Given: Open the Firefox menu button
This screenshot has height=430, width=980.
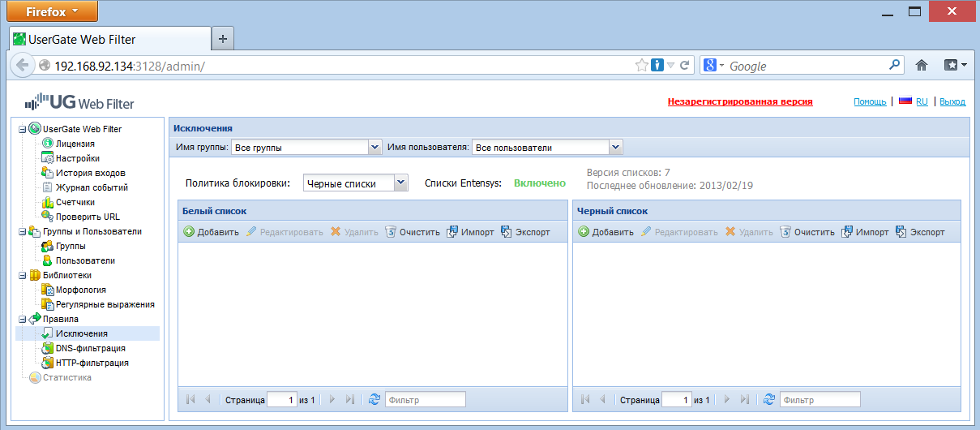Looking at the screenshot, I should pyautogui.click(x=53, y=11).
